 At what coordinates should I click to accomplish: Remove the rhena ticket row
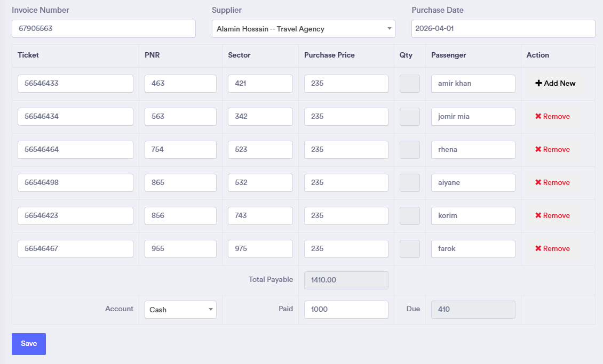552,149
